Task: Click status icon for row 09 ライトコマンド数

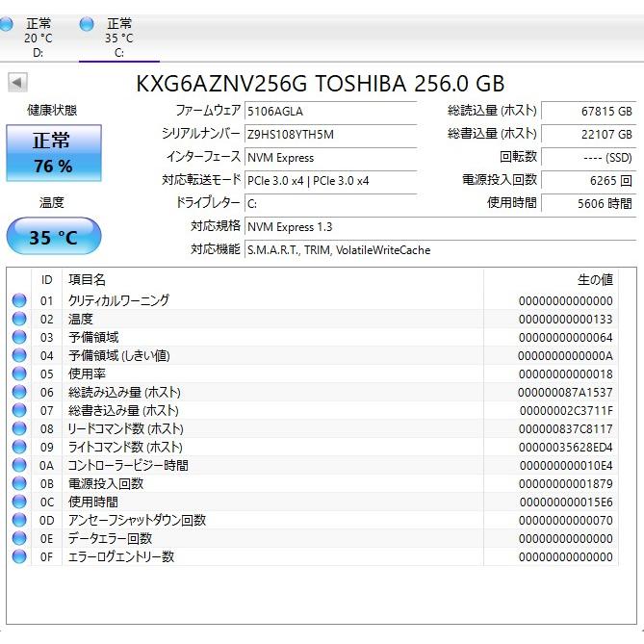Action: coord(19,447)
